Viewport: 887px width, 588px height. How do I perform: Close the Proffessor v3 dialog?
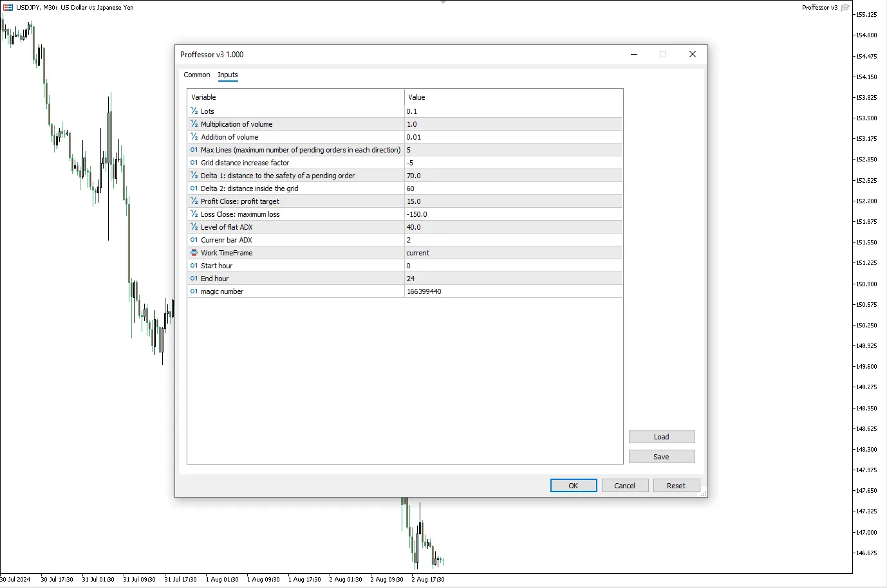(693, 55)
